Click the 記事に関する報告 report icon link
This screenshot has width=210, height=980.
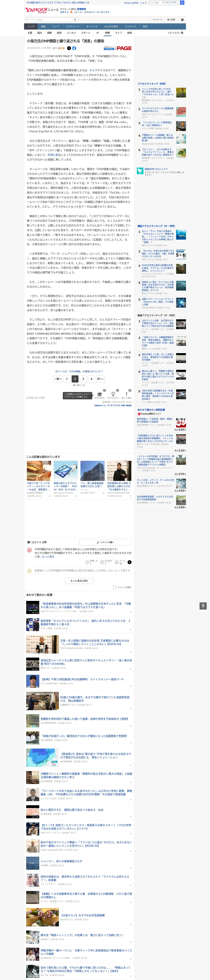(36, 398)
